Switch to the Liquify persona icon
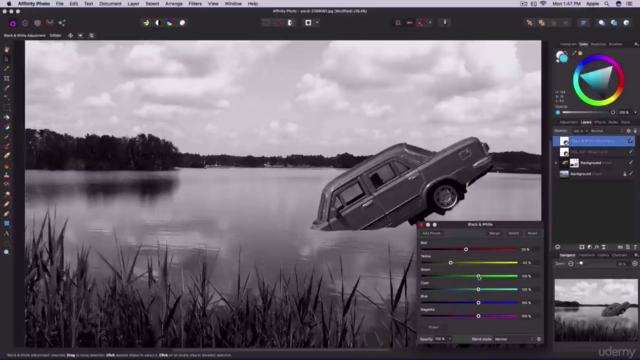This screenshot has height=360, width=640. (x=25, y=23)
